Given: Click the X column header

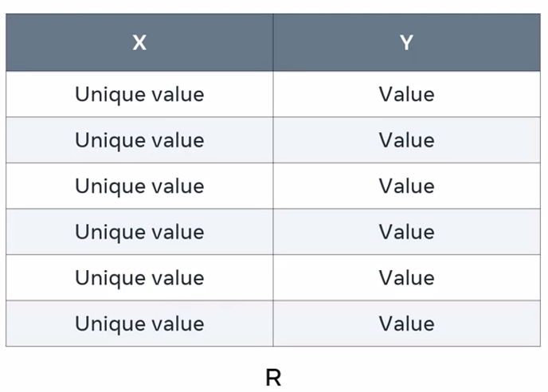Looking at the screenshot, I should click(139, 42).
